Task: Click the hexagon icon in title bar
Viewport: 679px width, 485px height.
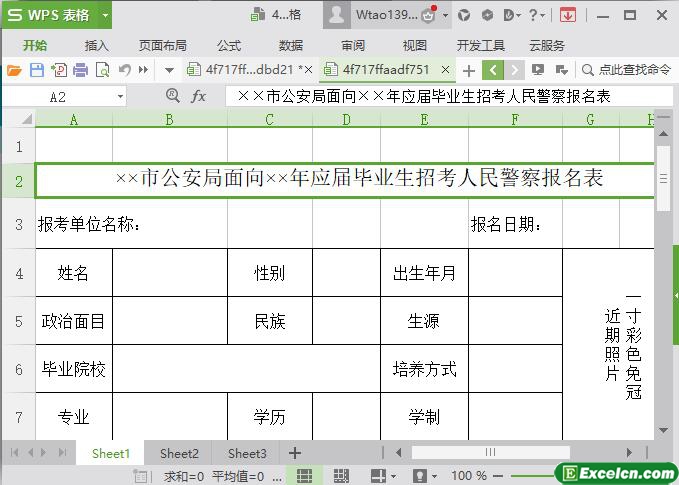Action: coord(488,15)
